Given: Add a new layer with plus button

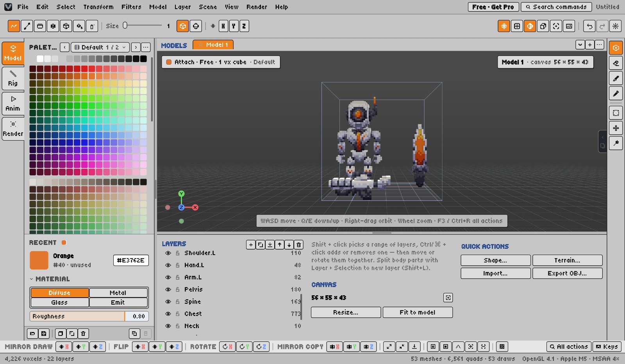Looking at the screenshot, I should click(251, 245).
